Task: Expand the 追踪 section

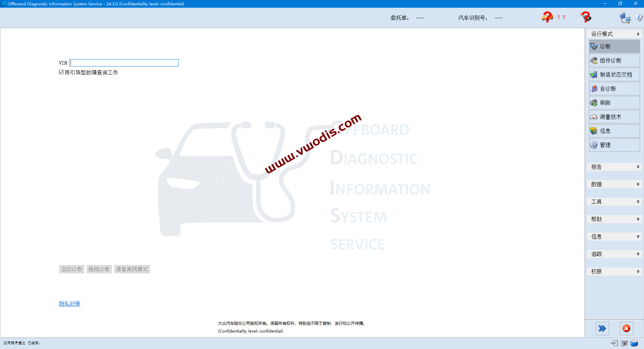Action: pos(614,254)
